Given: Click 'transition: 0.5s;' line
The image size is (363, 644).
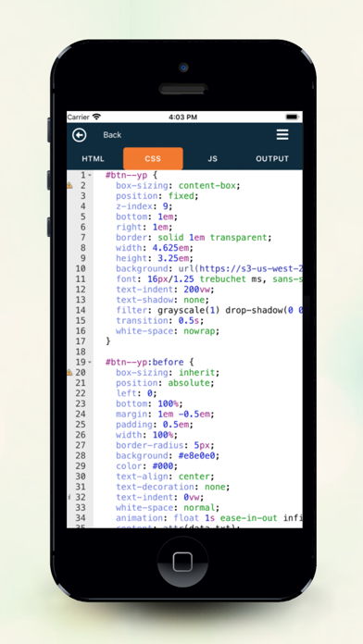Looking at the screenshot, I should point(160,321).
